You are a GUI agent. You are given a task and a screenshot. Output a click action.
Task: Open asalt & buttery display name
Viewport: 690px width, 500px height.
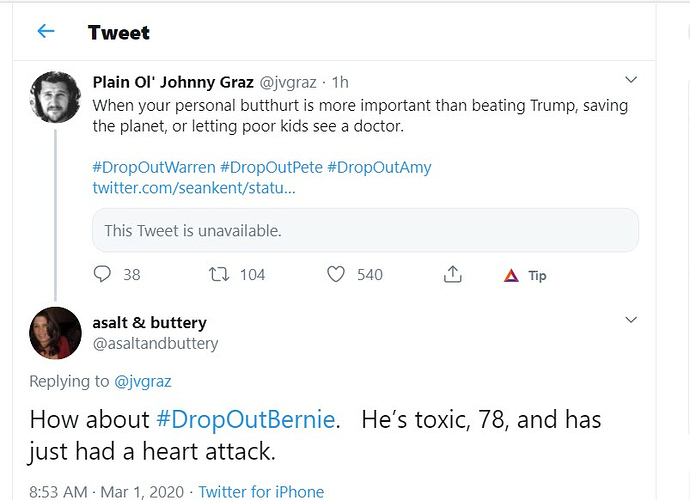point(149,322)
